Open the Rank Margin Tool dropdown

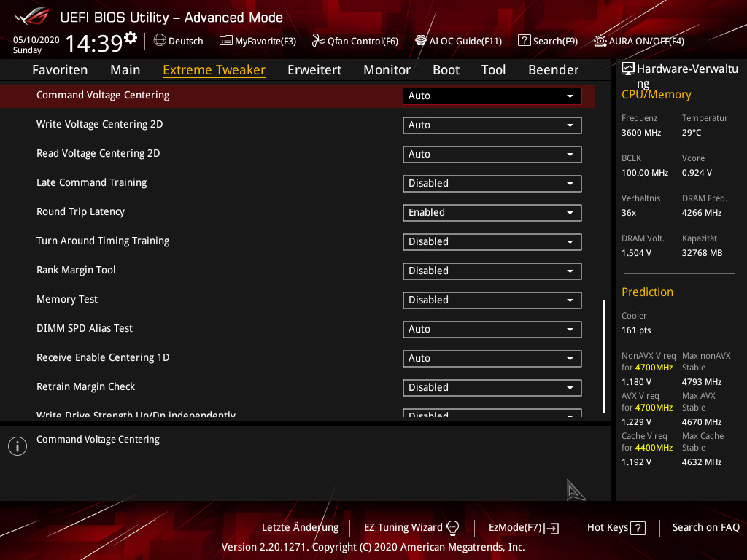492,271
